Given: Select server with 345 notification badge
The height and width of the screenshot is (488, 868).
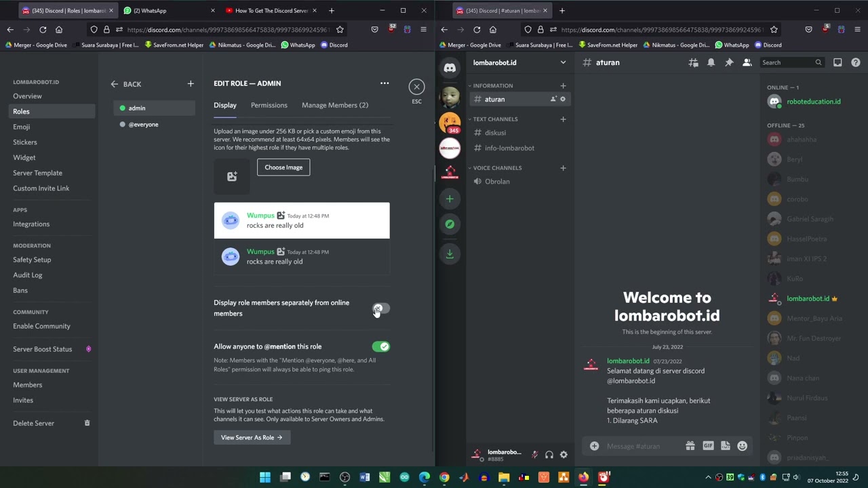Looking at the screenshot, I should pyautogui.click(x=450, y=123).
